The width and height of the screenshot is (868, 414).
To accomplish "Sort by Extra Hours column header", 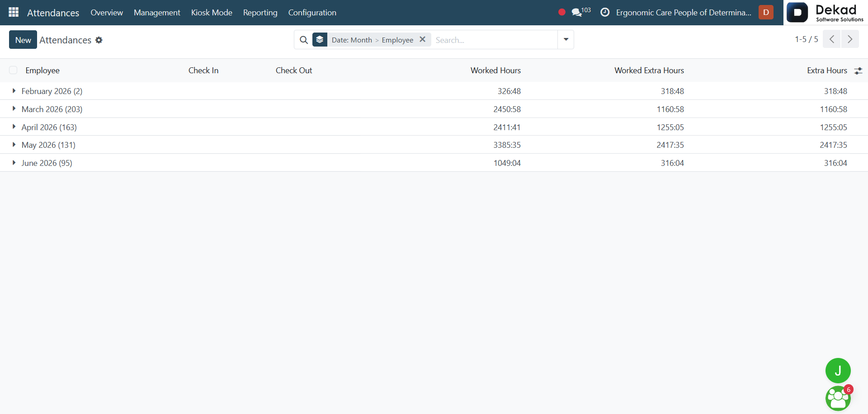I will [x=827, y=70].
